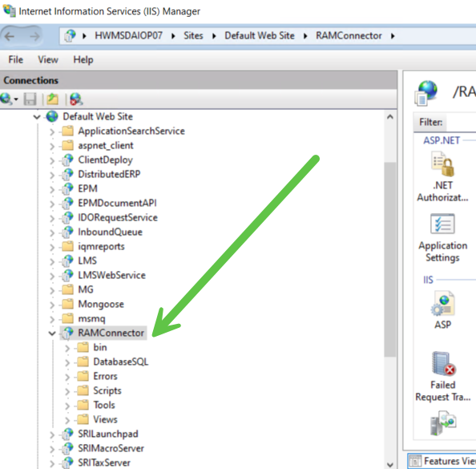The image size is (476, 469).
Task: Select the EPM application in tree
Action: click(x=87, y=188)
